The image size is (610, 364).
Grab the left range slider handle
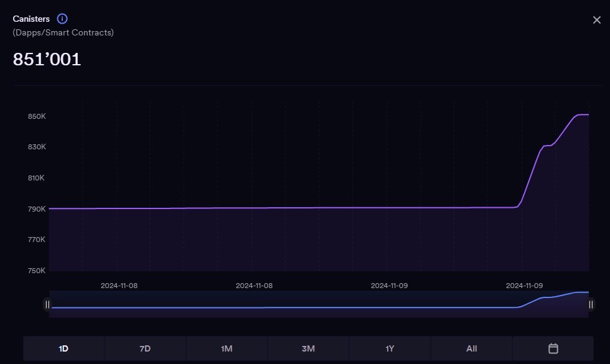(x=47, y=304)
